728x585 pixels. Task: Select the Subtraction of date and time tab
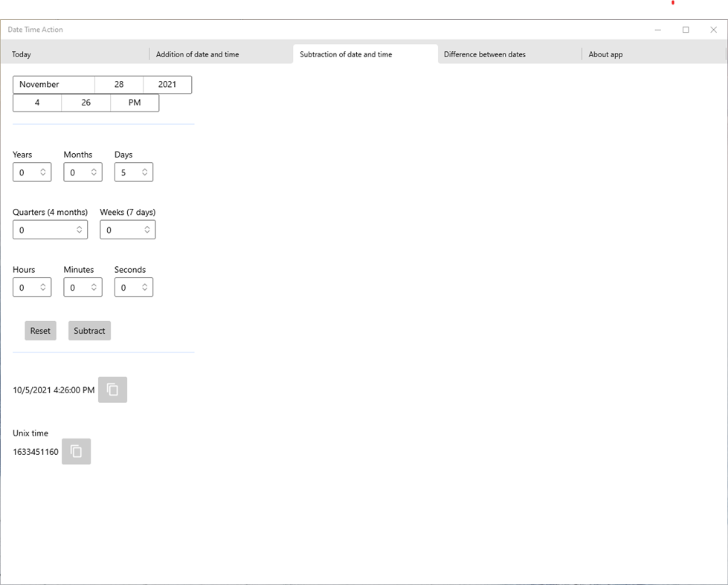click(365, 54)
